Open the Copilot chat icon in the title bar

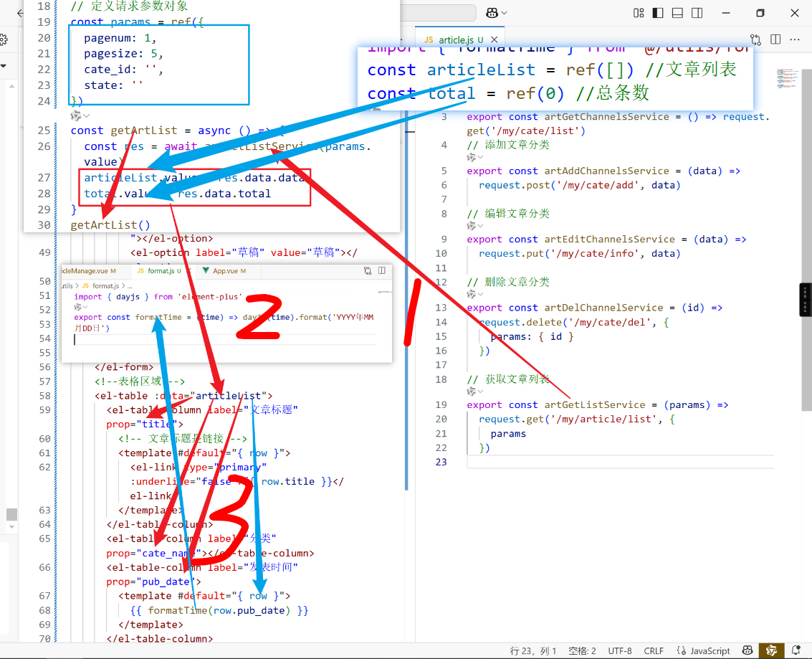tap(492, 13)
